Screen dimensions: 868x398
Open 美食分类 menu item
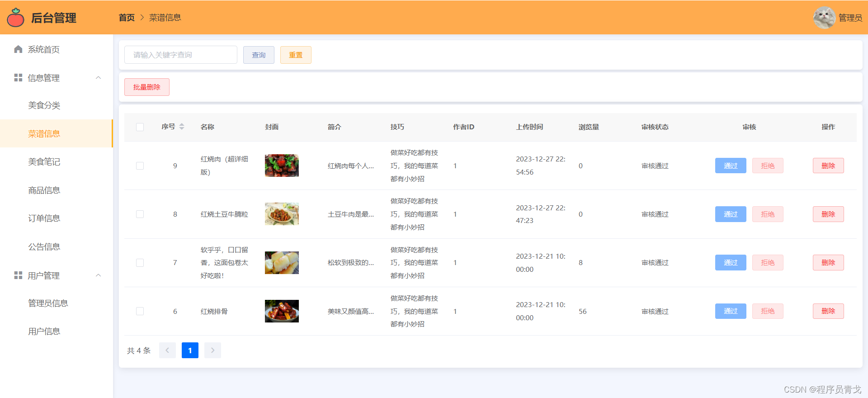(57, 105)
